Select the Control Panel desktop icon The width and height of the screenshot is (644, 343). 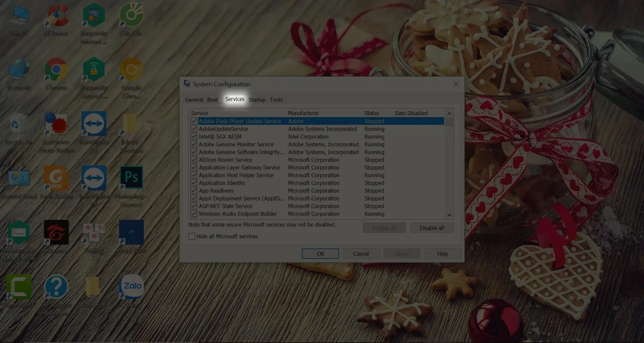19,184
